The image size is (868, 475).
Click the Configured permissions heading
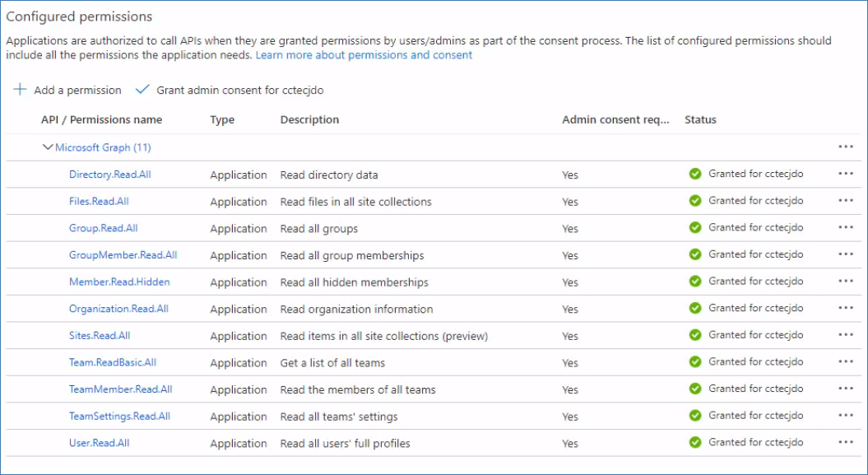coord(79,16)
